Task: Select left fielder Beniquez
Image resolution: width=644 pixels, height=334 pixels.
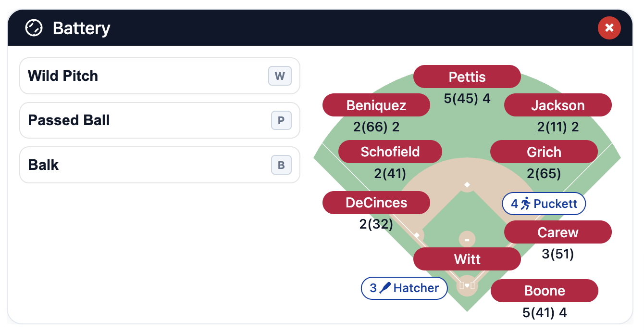Action: (x=376, y=105)
